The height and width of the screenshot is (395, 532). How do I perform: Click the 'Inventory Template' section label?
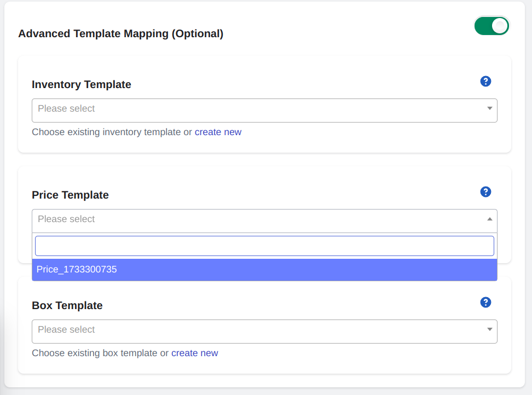pos(82,84)
